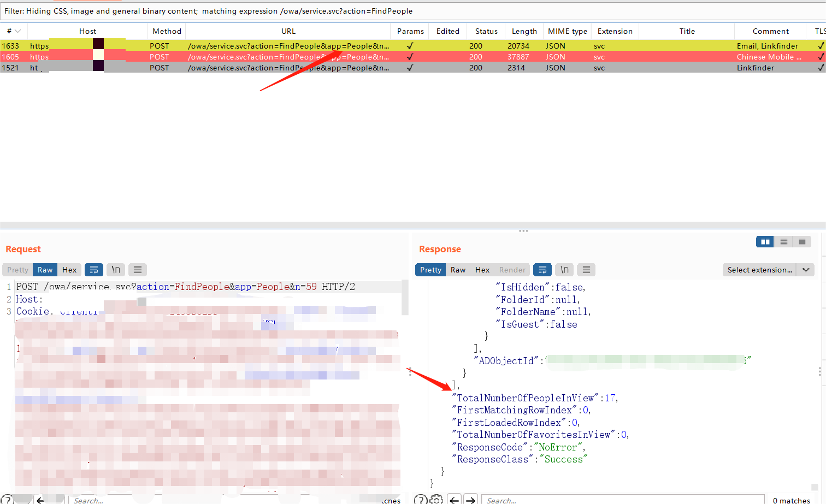The height and width of the screenshot is (504, 826).
Task: Click the ADObjectId line in Response
Action: (612, 360)
